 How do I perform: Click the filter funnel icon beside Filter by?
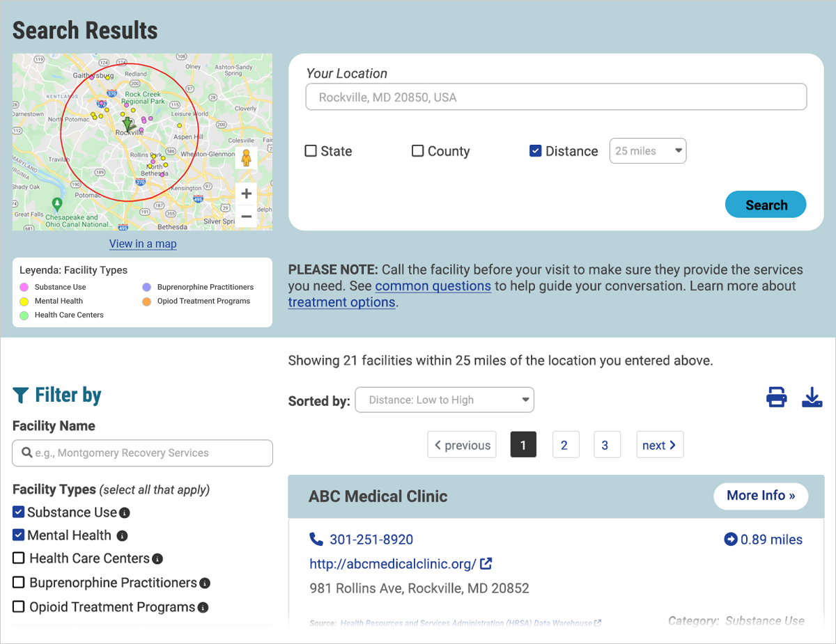tap(20, 395)
